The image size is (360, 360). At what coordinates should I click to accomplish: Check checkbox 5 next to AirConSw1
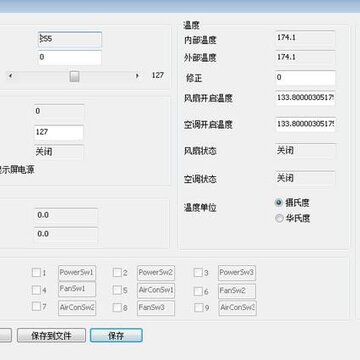tap(117, 290)
